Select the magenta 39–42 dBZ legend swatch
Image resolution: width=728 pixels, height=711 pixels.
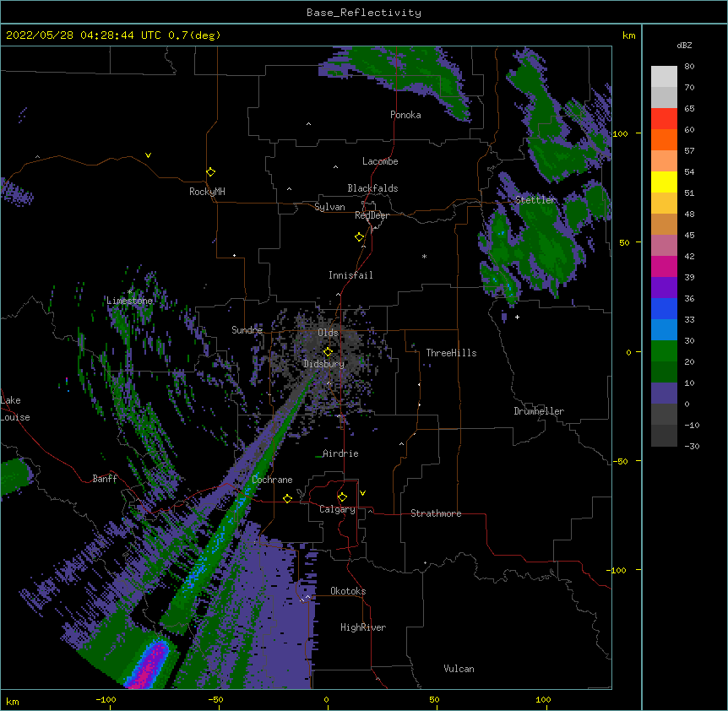664,266
